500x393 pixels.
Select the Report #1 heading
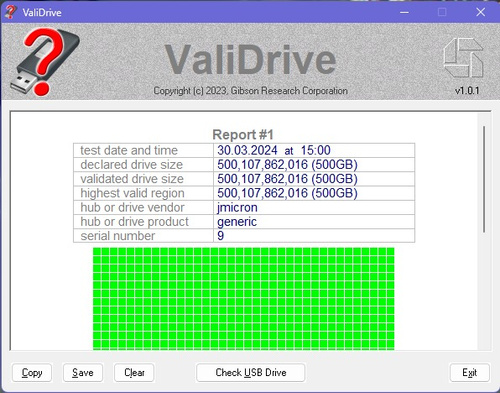click(243, 135)
